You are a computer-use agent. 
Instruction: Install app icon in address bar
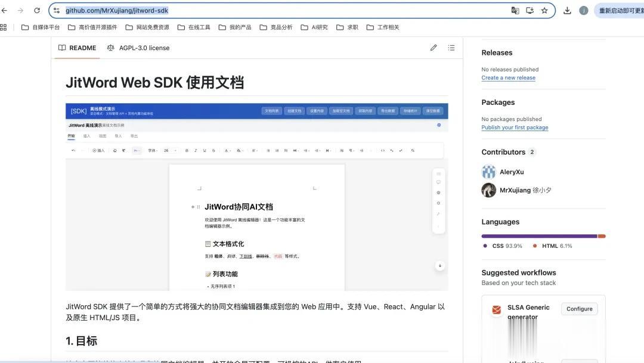coord(530,11)
